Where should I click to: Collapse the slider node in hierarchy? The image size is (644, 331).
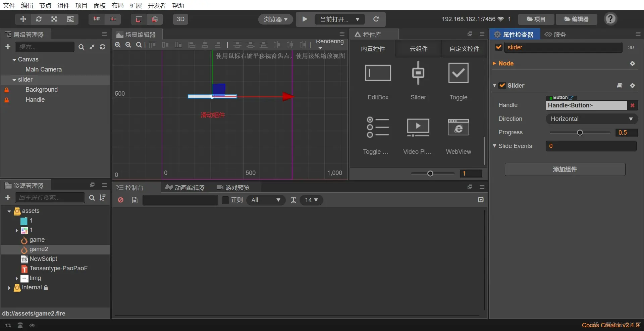(x=14, y=80)
